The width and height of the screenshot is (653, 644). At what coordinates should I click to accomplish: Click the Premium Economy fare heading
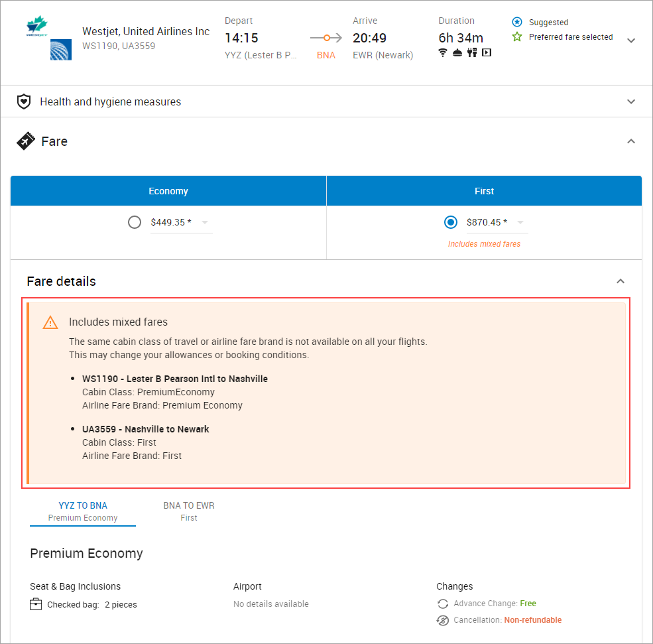[x=87, y=554]
